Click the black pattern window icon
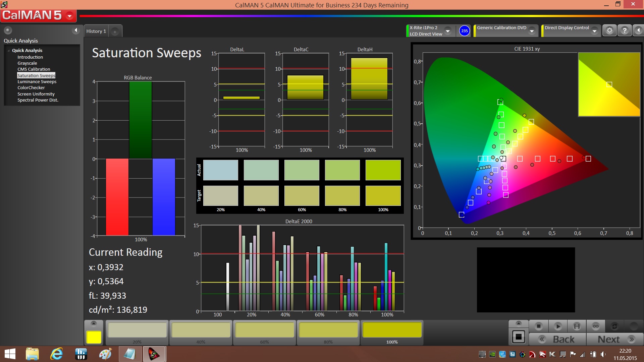Viewport: 644px width, 362px height. [518, 337]
